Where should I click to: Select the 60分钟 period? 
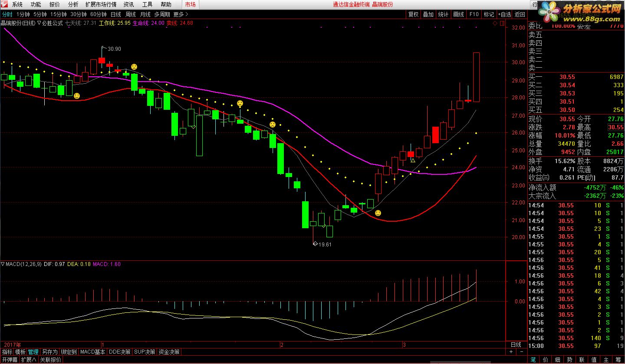click(99, 14)
